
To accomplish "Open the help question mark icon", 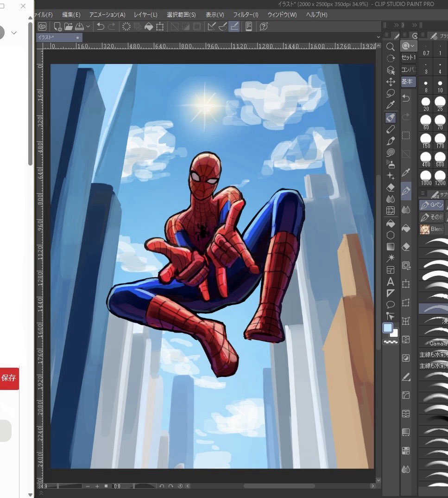I will [x=264, y=26].
